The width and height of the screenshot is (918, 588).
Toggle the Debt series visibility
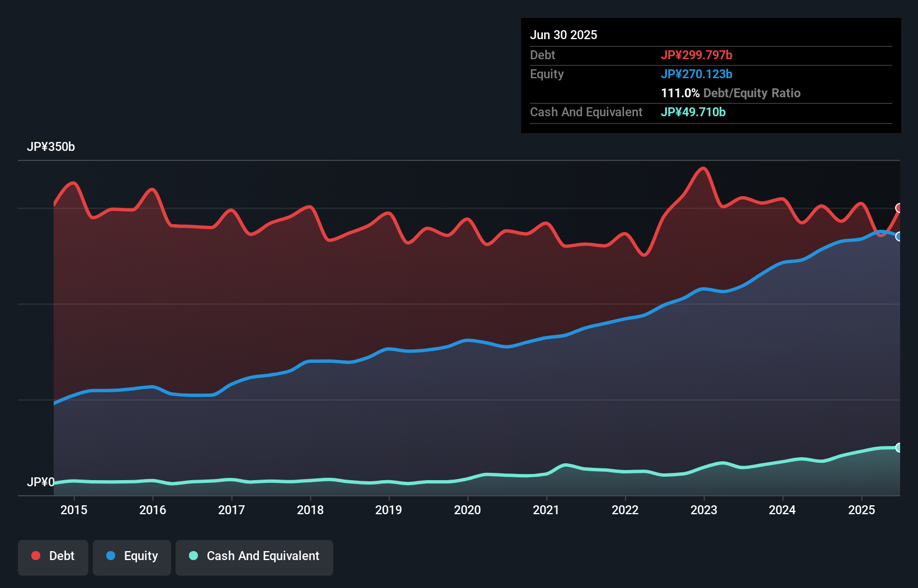(53, 557)
